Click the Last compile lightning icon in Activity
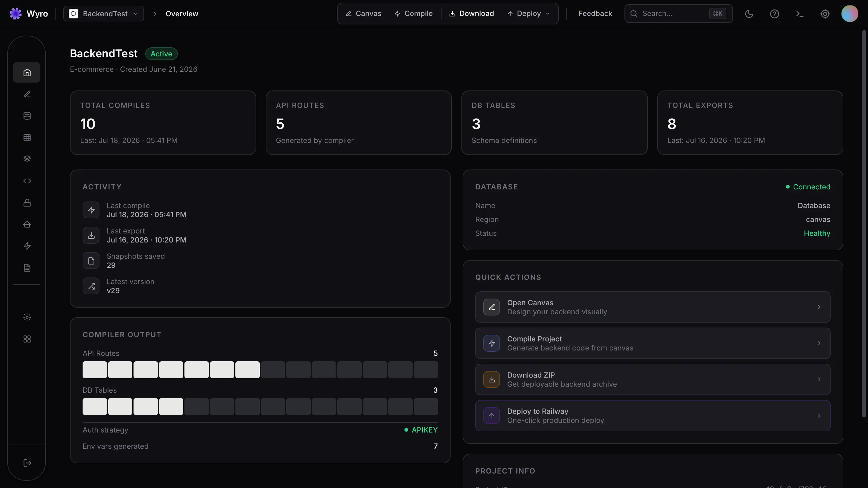The width and height of the screenshot is (868, 488). 91,210
